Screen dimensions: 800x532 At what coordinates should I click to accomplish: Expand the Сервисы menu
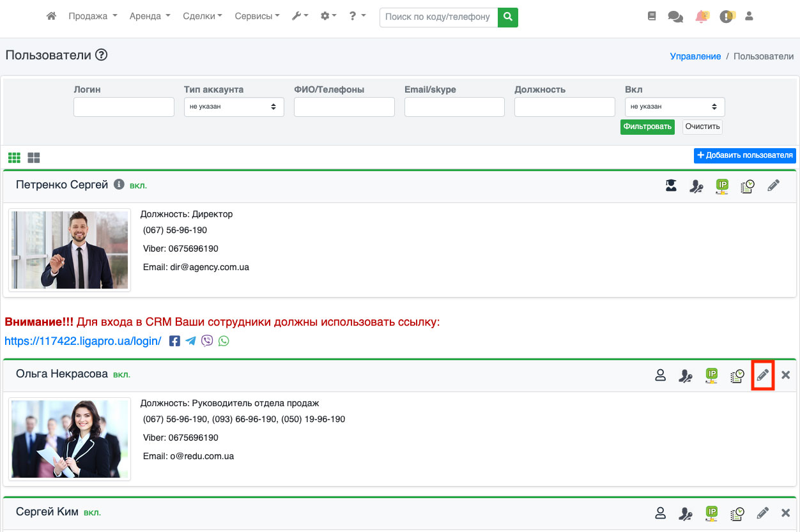click(257, 17)
